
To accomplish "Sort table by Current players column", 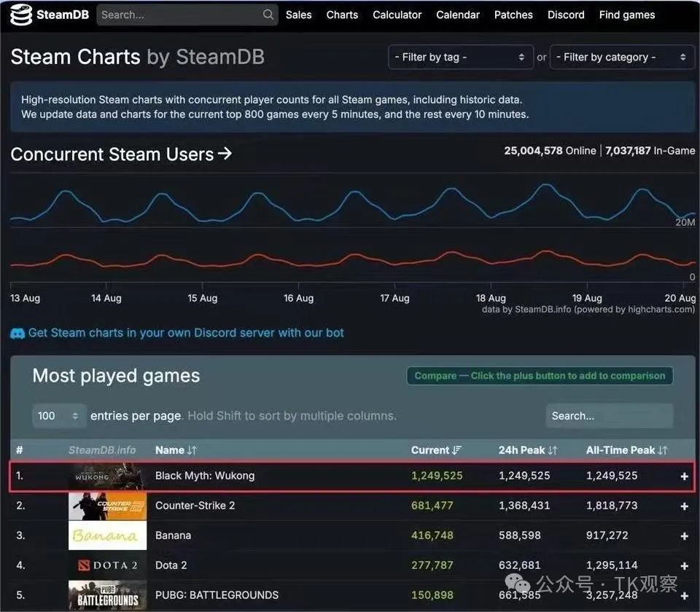I will click(x=436, y=450).
